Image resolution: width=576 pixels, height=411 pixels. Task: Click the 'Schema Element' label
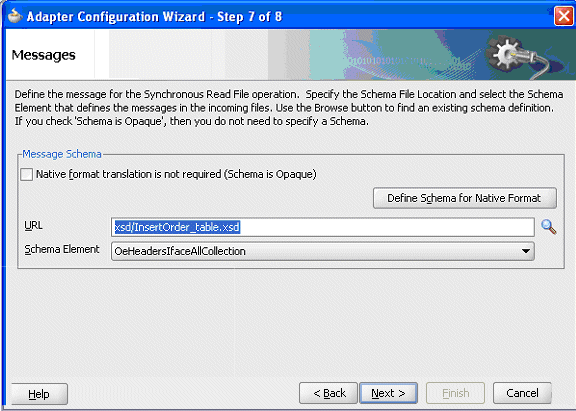tap(62, 249)
